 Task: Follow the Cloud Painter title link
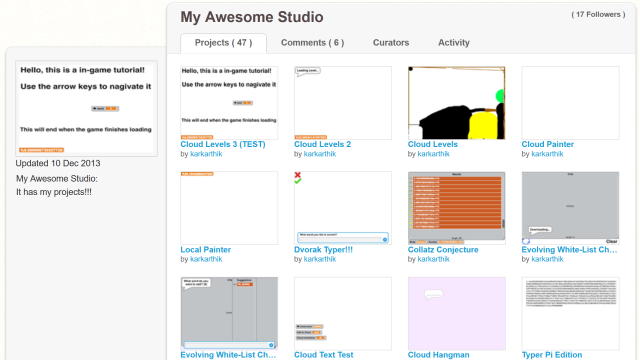point(547,144)
